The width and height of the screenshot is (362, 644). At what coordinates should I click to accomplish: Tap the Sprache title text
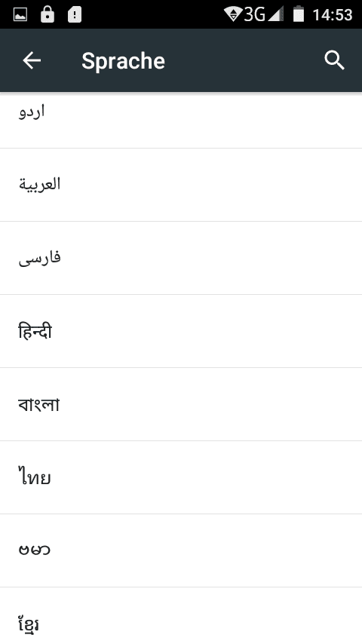123,62
